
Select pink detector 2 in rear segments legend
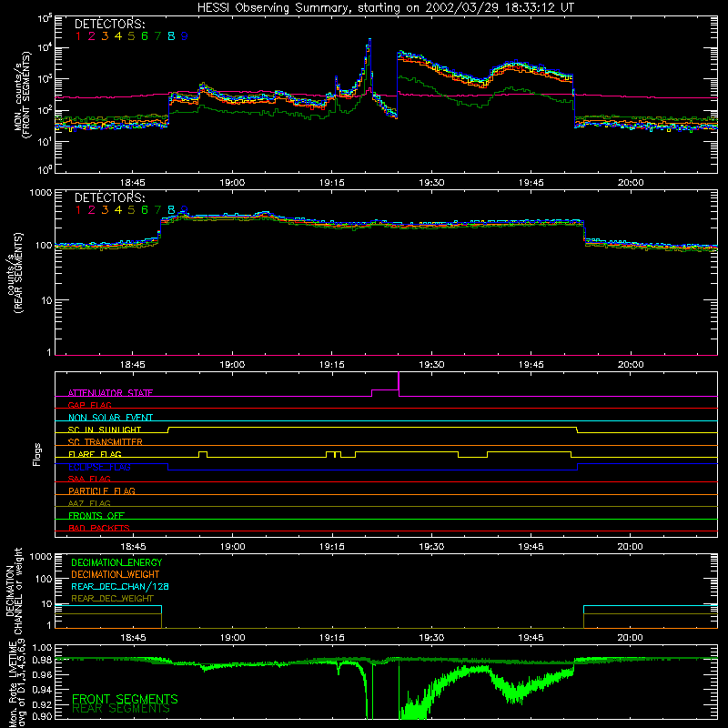pyautogui.click(x=92, y=210)
